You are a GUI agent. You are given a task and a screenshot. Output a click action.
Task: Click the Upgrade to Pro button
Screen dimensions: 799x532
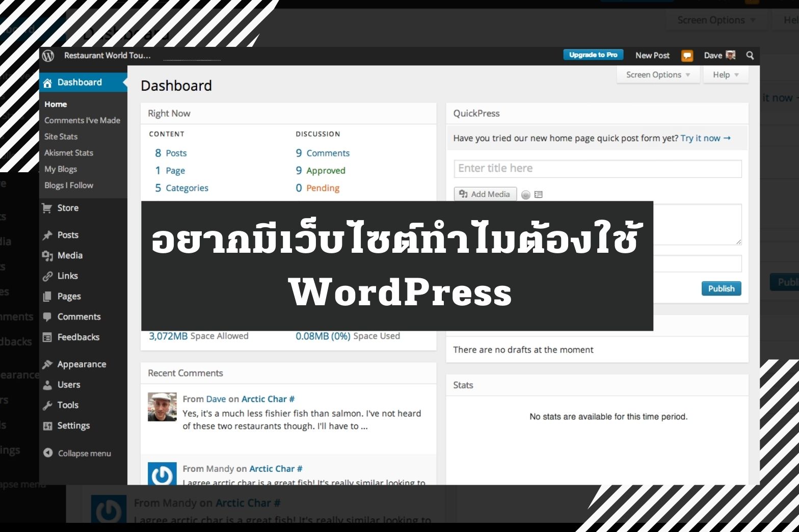click(x=593, y=55)
